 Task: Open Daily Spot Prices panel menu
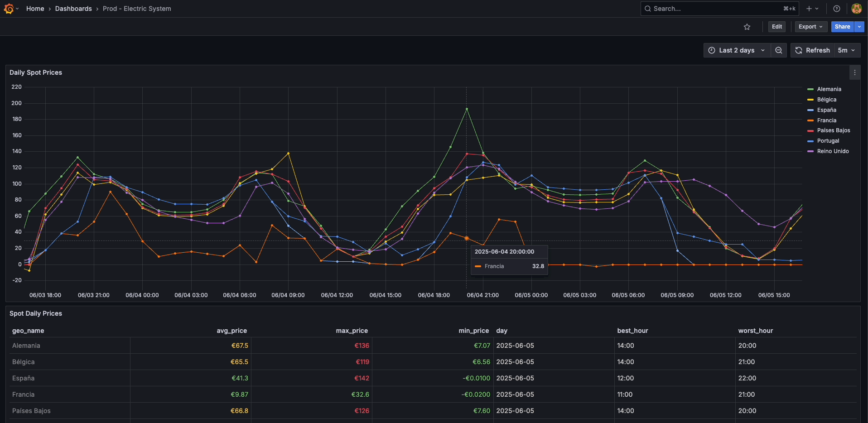pyautogui.click(x=854, y=72)
